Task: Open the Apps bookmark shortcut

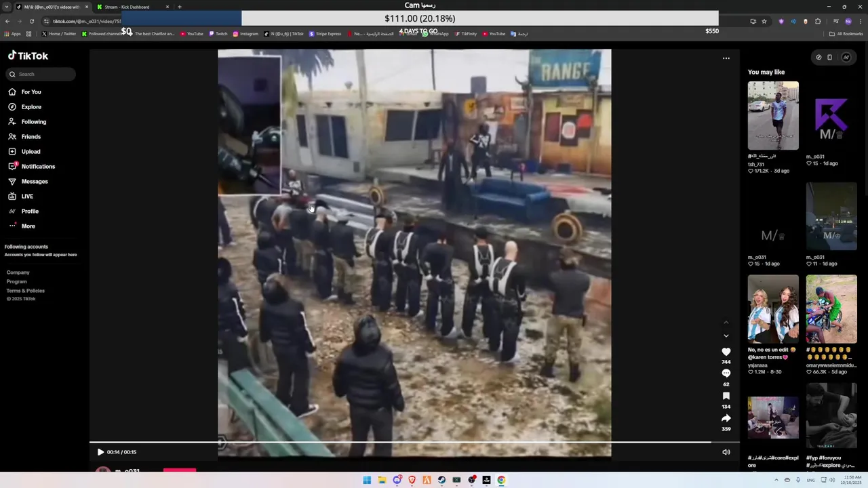Action: [12, 34]
